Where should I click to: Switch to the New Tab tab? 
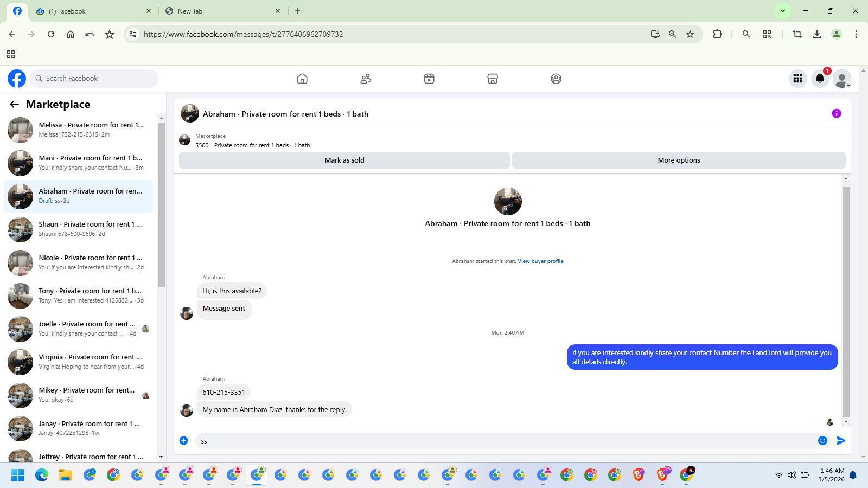click(x=222, y=11)
